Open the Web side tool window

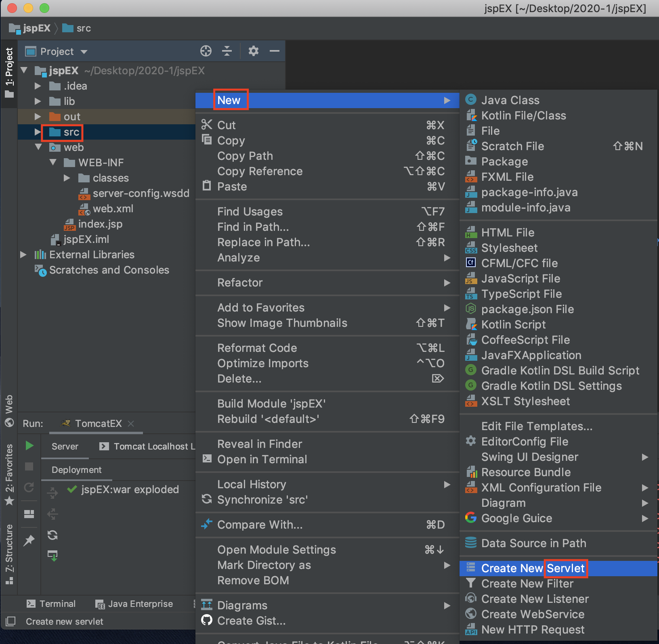[x=9, y=411]
